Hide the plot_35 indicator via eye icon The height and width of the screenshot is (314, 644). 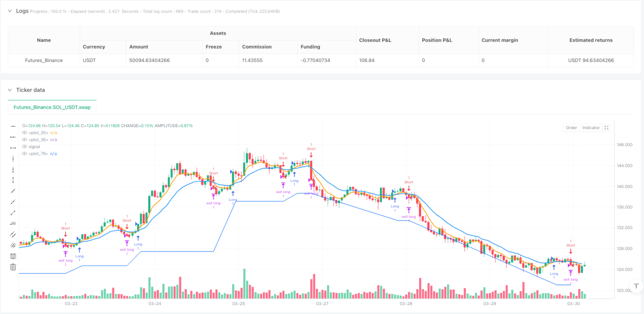(25, 132)
